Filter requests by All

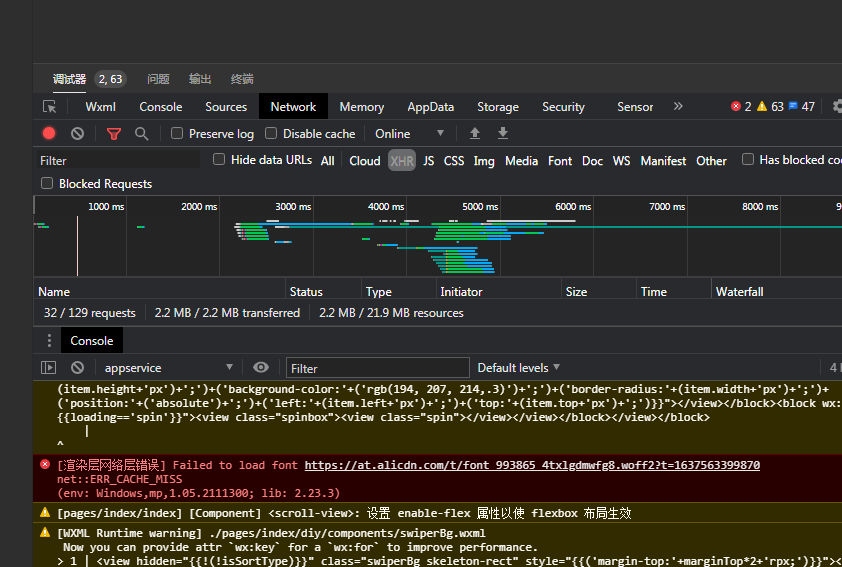[x=328, y=161]
